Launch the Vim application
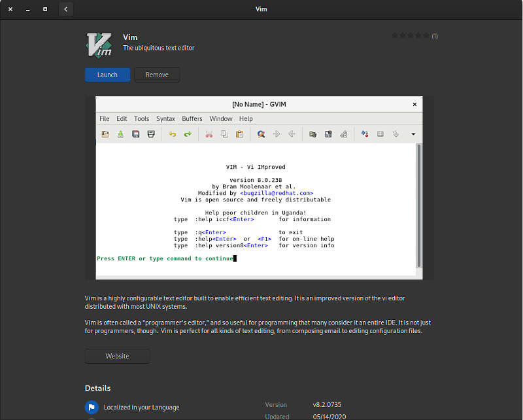Image resolution: width=523 pixels, height=420 pixels. pos(107,75)
